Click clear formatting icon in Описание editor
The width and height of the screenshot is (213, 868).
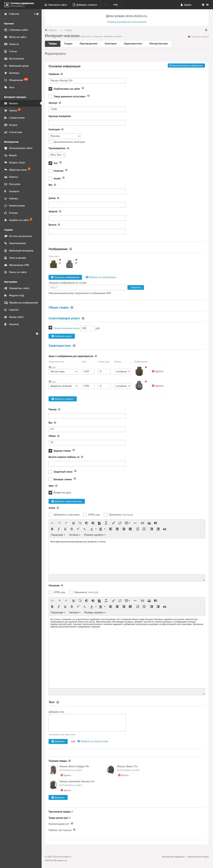[x=106, y=601]
